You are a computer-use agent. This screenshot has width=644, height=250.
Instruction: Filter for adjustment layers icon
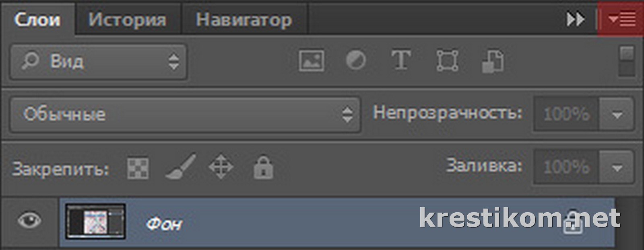click(x=356, y=61)
